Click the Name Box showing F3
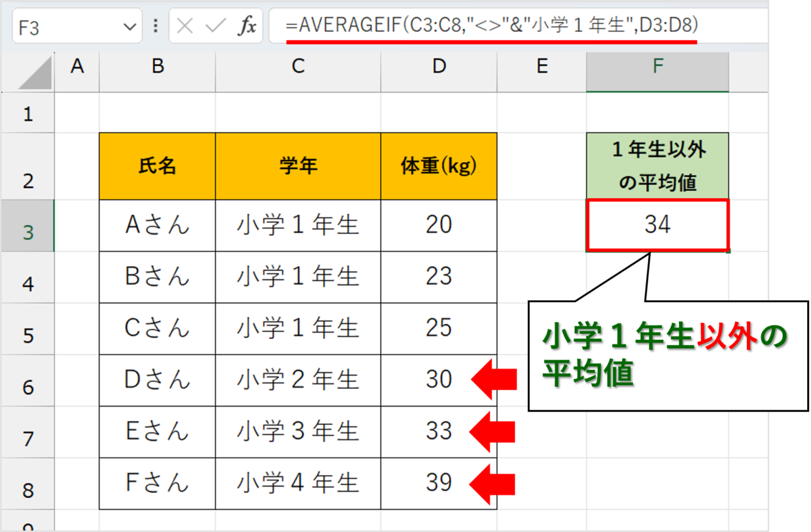This screenshot has height=532, width=811. [x=65, y=27]
